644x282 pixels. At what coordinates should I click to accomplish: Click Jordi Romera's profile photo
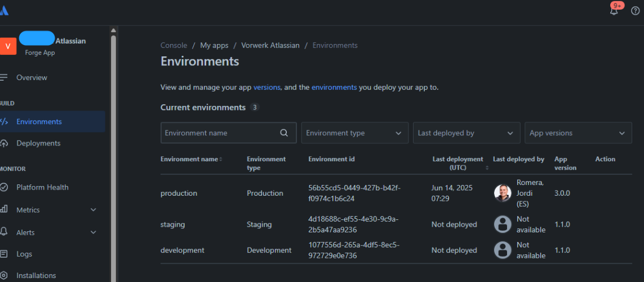click(503, 193)
